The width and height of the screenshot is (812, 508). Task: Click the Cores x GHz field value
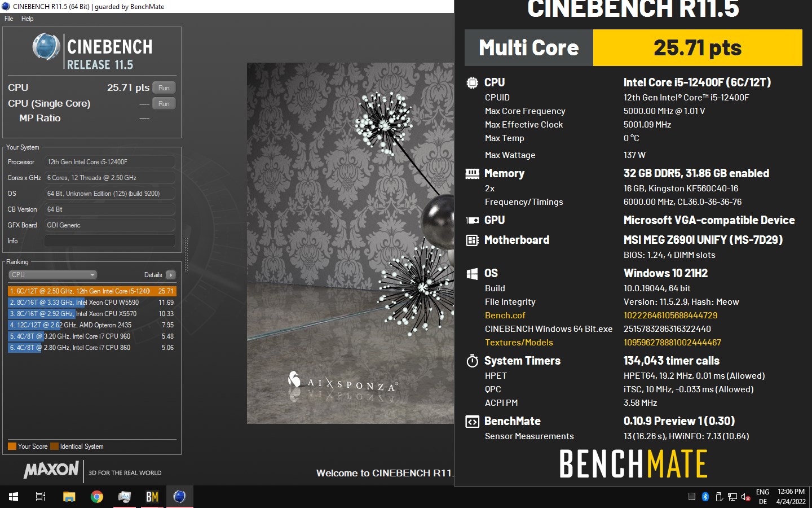[x=109, y=178]
